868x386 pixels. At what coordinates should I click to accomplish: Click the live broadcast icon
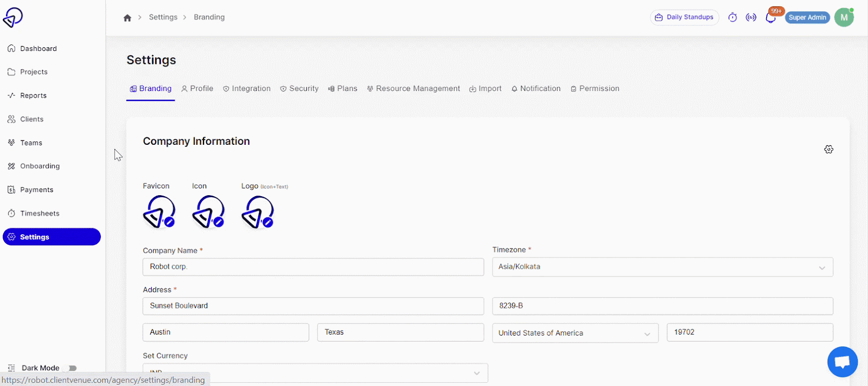(751, 17)
